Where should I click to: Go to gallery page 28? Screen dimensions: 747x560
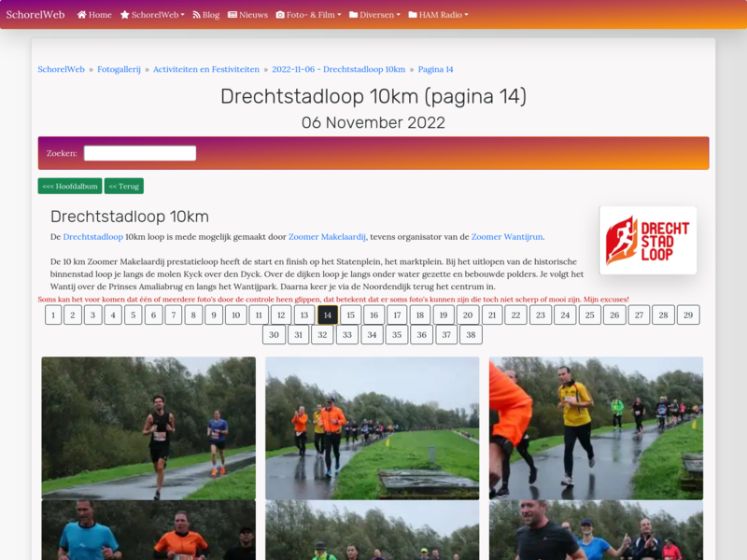[x=664, y=315]
